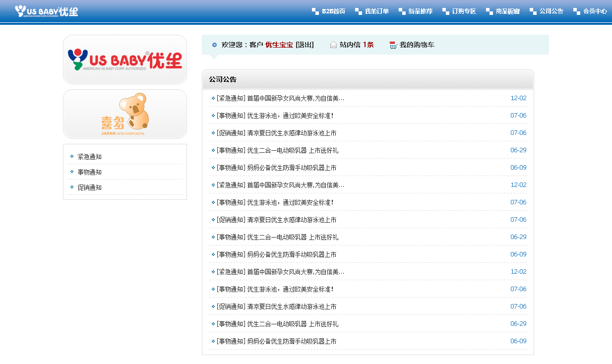This screenshot has height=364, width=612.
Task: Click the shopping cart icon
Action: 393,45
